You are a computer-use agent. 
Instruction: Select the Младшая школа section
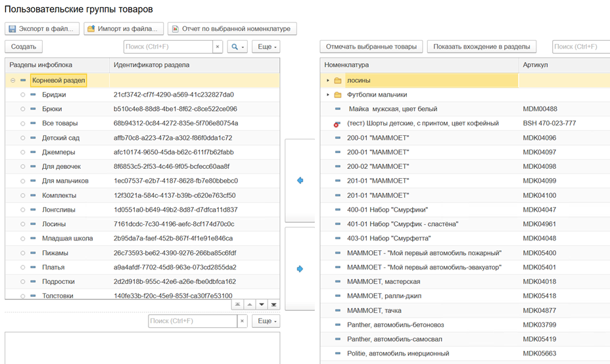(x=67, y=239)
